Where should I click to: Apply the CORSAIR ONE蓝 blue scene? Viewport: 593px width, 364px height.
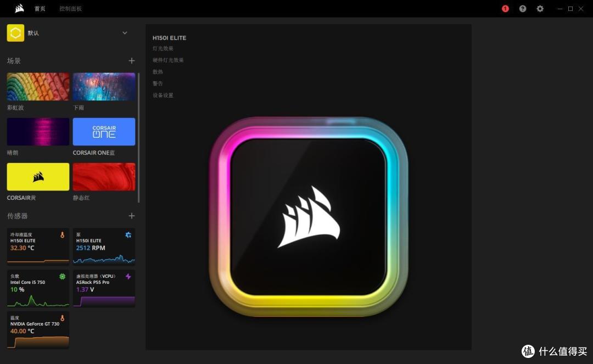click(104, 132)
